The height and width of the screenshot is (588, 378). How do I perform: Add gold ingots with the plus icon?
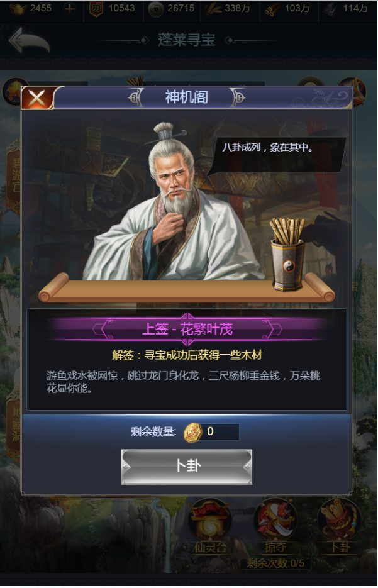coord(69,9)
